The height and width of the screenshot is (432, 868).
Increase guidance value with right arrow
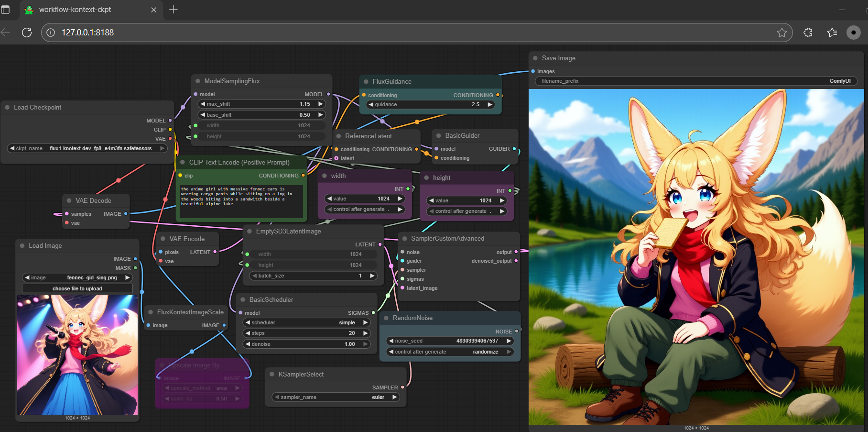[489, 104]
